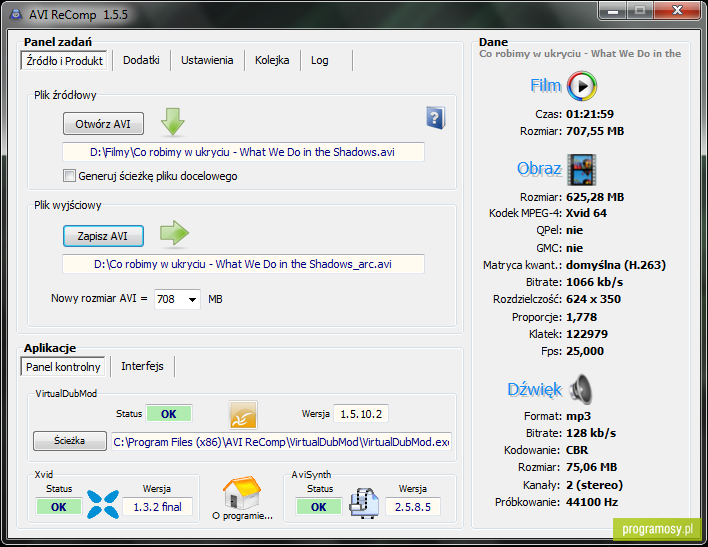
Task: Go to the Kolejka tab
Action: coord(272,60)
